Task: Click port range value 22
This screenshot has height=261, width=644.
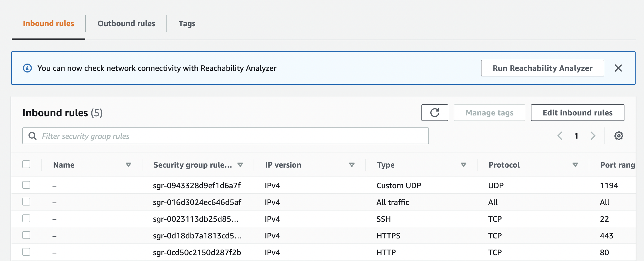Action: pyautogui.click(x=604, y=219)
